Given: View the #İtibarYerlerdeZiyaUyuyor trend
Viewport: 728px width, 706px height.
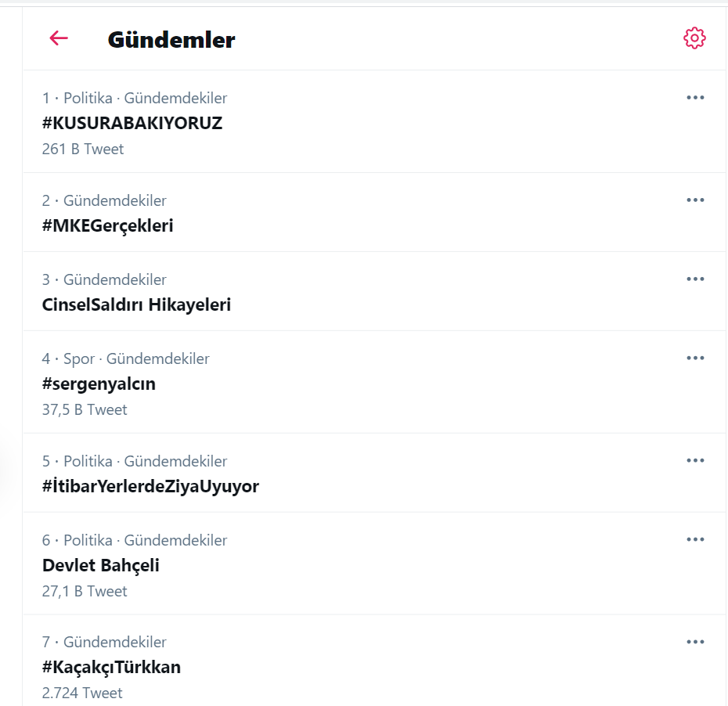Looking at the screenshot, I should [150, 486].
